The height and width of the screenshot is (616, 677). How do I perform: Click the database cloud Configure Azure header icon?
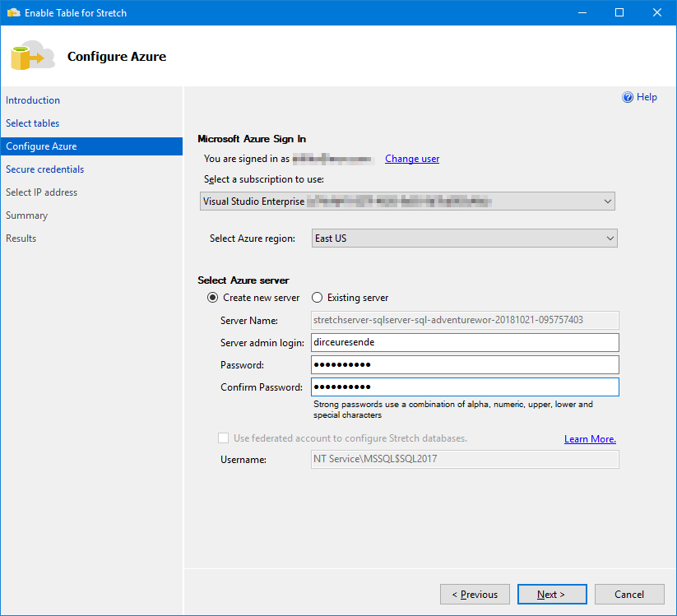click(x=33, y=56)
